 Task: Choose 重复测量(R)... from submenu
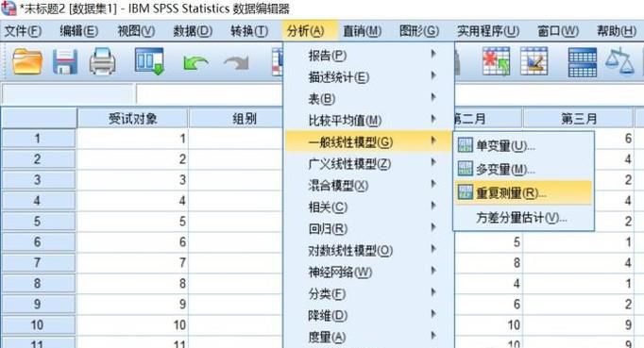[x=524, y=192]
